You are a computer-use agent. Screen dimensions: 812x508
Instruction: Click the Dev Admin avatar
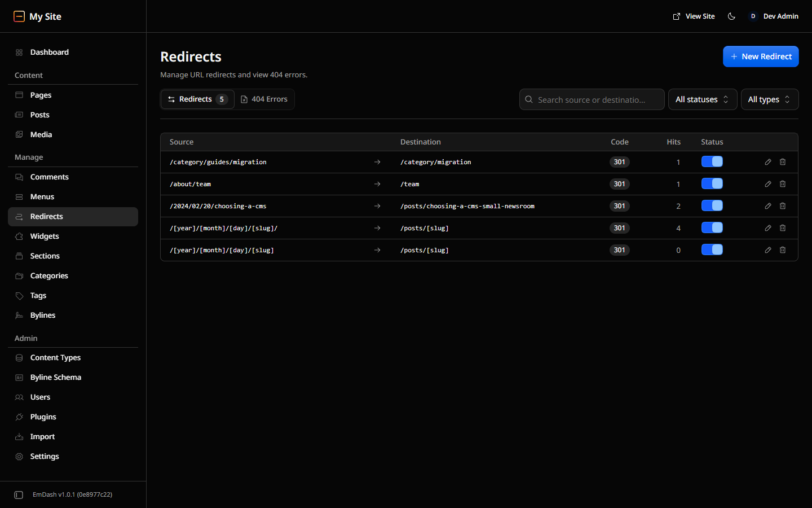(x=753, y=16)
